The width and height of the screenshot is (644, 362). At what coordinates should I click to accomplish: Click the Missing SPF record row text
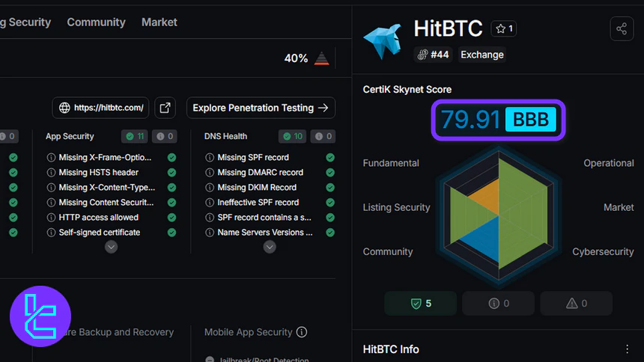[x=253, y=158]
